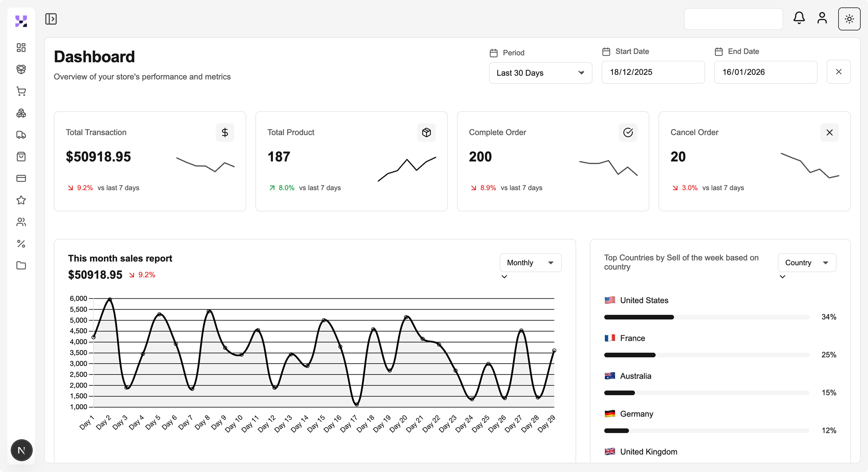Click the credit card sidebar icon
Viewport: 868px width, 472px height.
pyautogui.click(x=21, y=179)
